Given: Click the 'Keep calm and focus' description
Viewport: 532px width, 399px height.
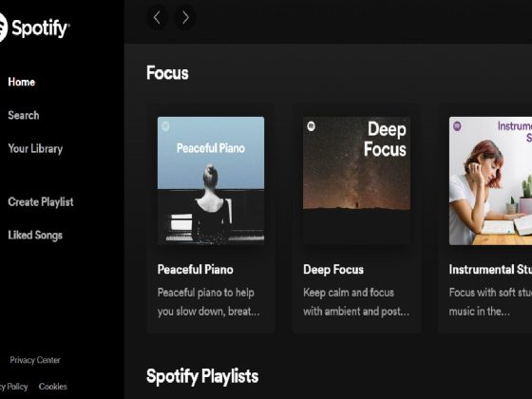Looking at the screenshot, I should click(x=356, y=302).
